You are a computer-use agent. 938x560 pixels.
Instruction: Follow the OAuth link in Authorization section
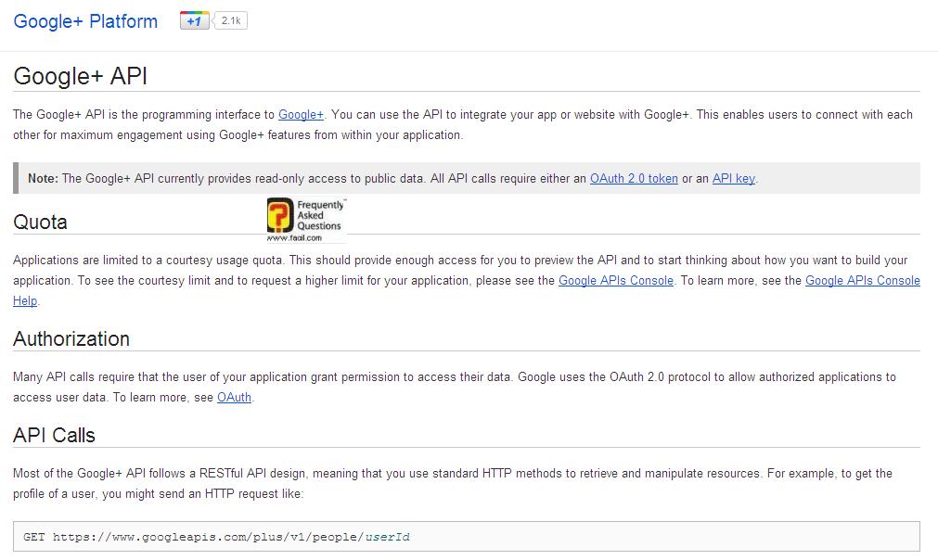234,398
